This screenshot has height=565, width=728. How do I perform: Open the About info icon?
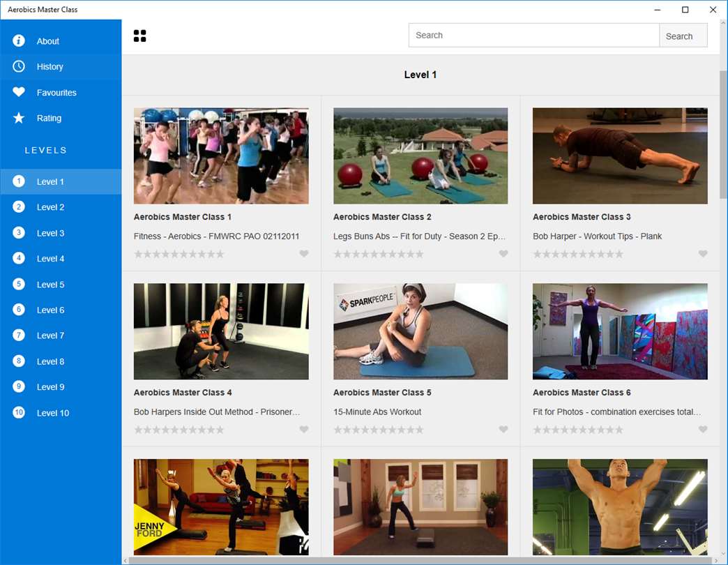[x=19, y=41]
